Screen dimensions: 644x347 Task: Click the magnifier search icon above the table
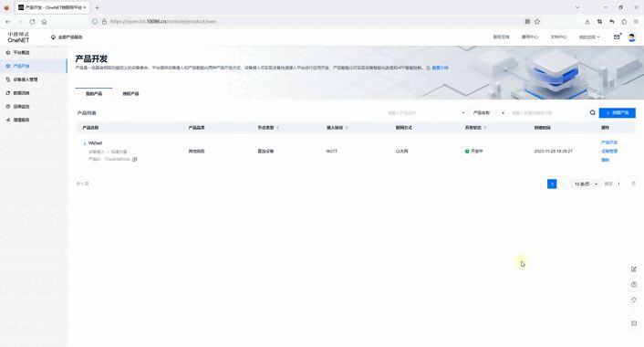[593, 112]
